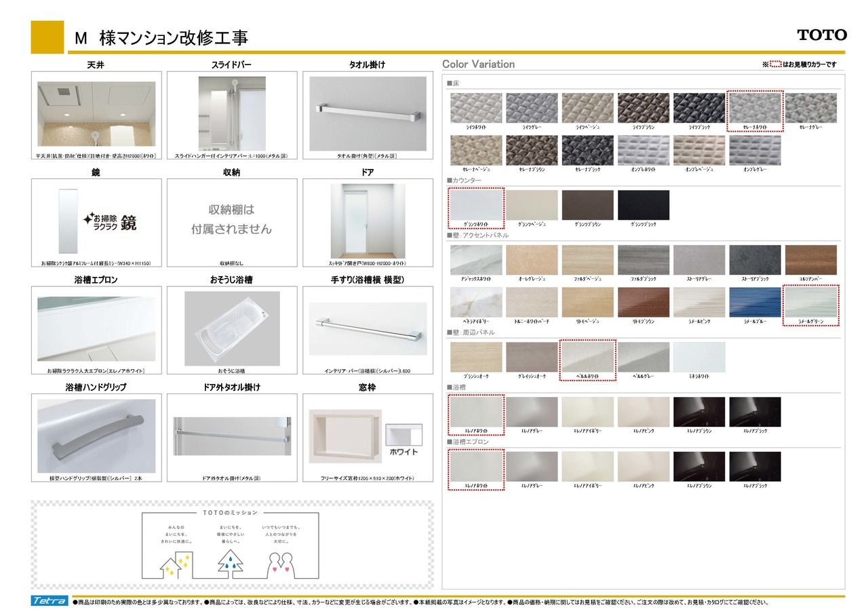Screen dimensions: 868x614
Task: Select the オンブレベージュ floor swatch
Action: point(699,151)
